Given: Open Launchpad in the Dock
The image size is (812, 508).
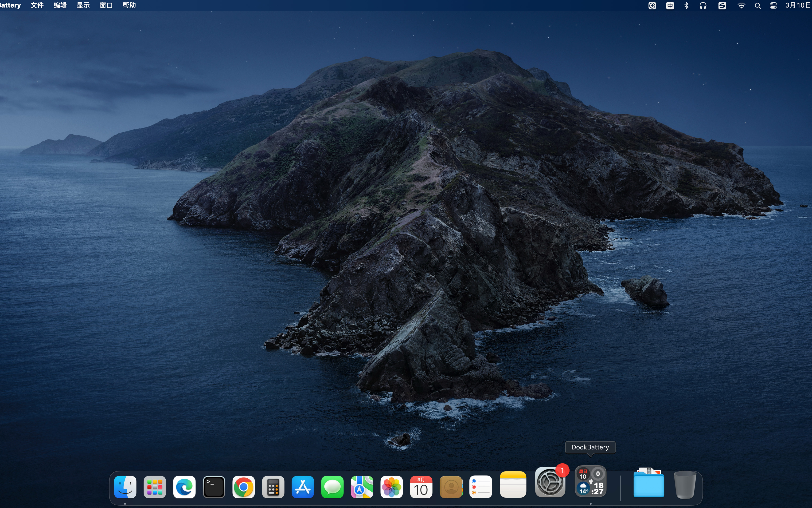Looking at the screenshot, I should pyautogui.click(x=155, y=487).
